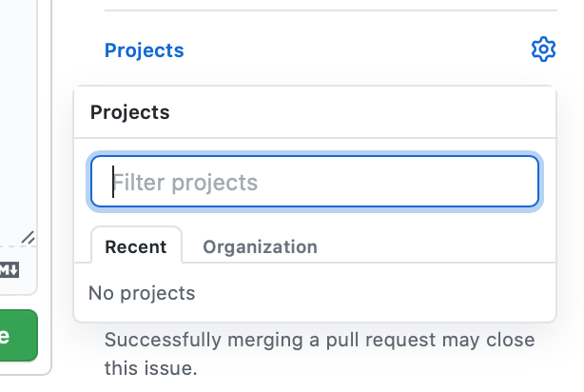Switch to the Organization tab
The image size is (584, 392).
[x=260, y=246]
